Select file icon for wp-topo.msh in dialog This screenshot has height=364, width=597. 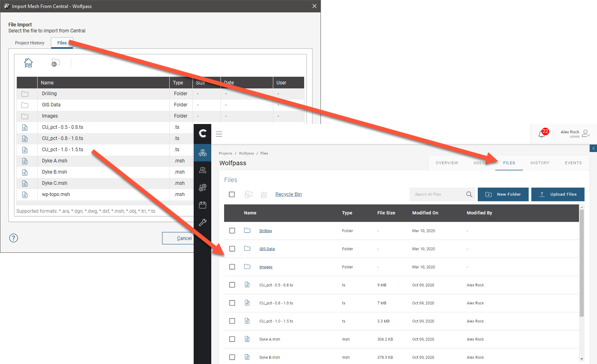(x=25, y=195)
